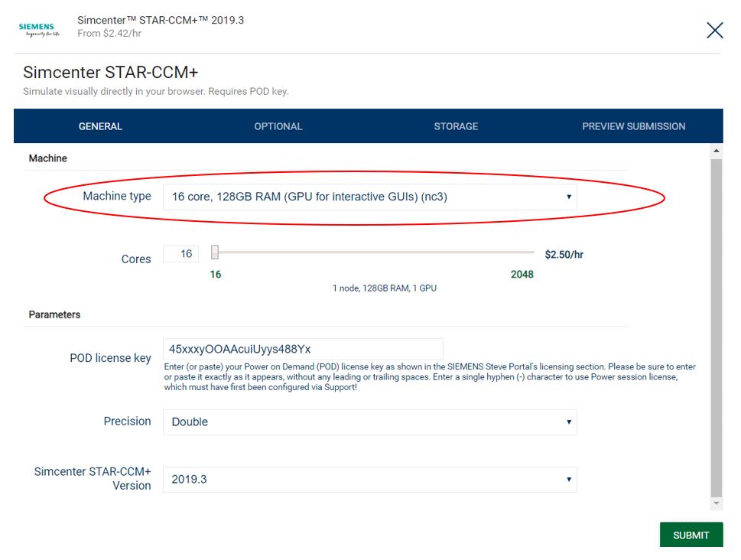
Task: Click the POD license key field
Action: [x=303, y=349]
